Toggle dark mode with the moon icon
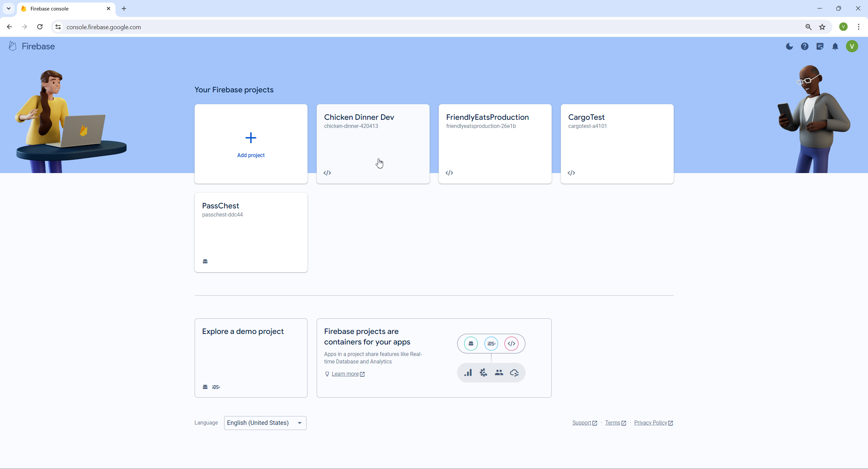 [x=789, y=46]
